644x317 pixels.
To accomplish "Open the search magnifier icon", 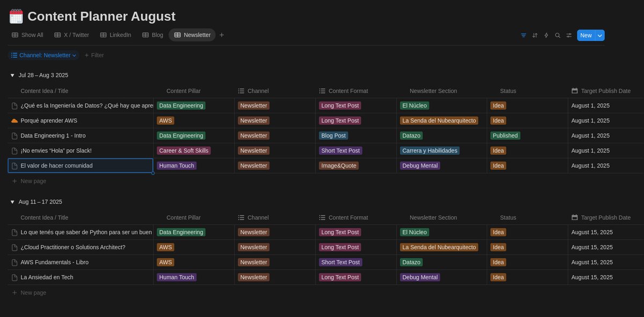I will [x=558, y=35].
